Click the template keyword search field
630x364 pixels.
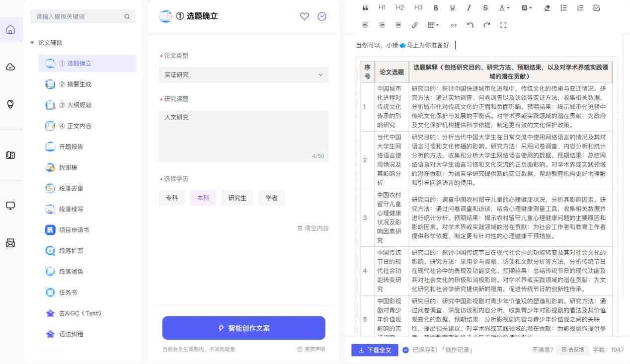click(83, 16)
